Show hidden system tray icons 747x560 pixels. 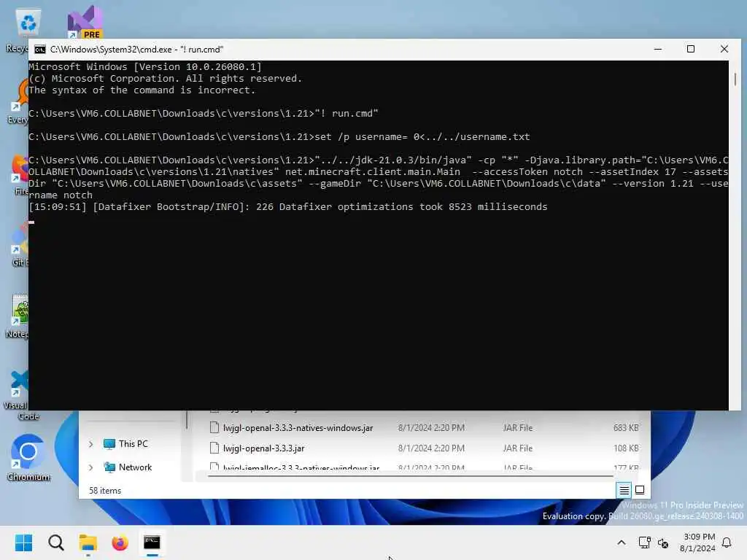(622, 542)
